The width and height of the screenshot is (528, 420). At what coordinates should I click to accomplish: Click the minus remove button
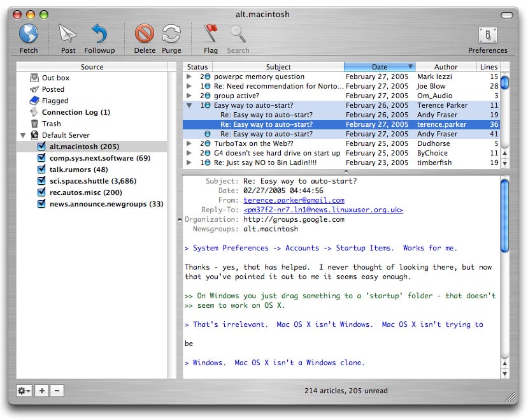(x=57, y=391)
